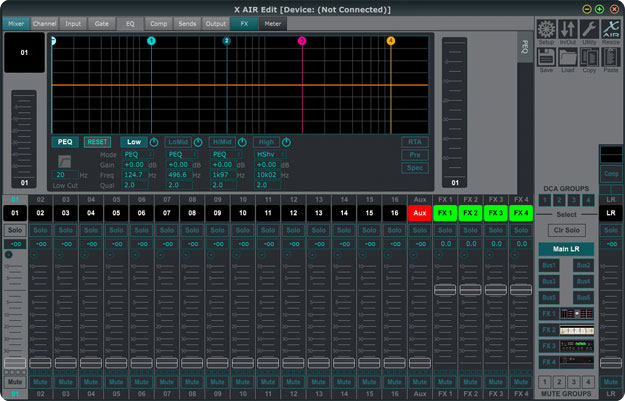The image size is (625, 401).
Task: Switch to the Meter tab
Action: [273, 24]
